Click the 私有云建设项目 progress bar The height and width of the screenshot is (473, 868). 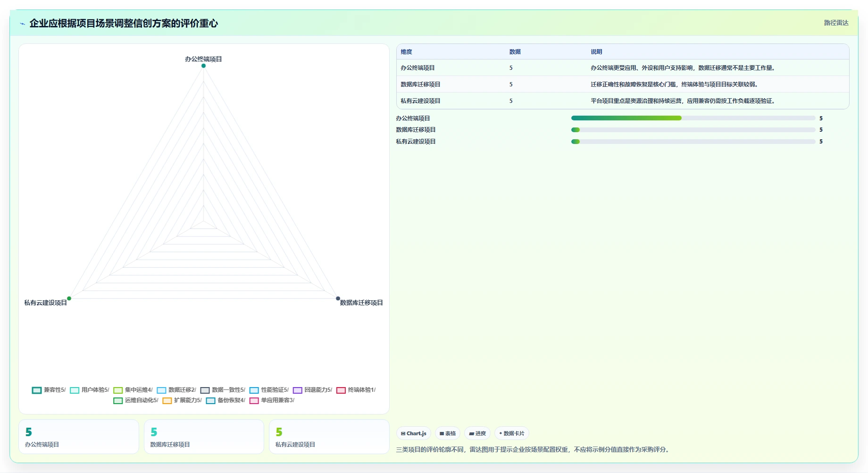(693, 142)
